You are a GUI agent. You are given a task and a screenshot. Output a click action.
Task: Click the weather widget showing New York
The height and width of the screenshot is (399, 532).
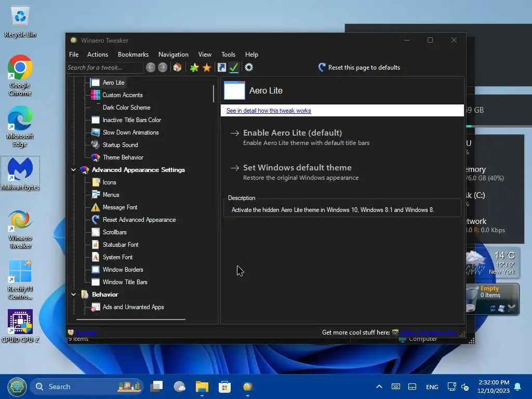tap(493, 263)
